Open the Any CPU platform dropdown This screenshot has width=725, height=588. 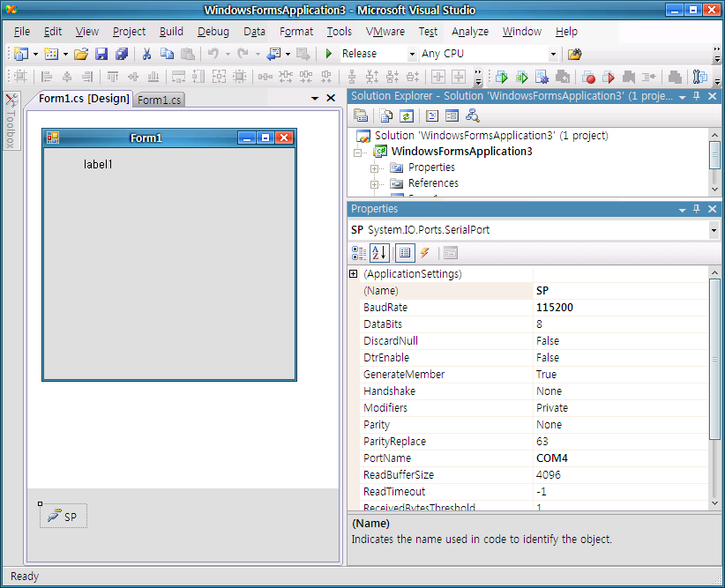[553, 54]
